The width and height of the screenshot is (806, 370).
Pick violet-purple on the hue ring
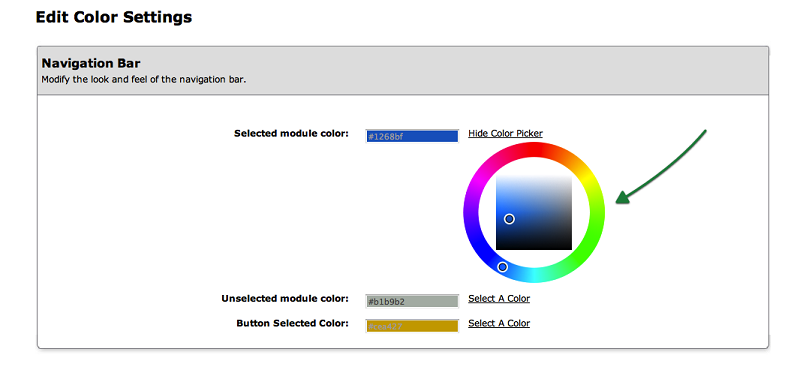pyautogui.click(x=471, y=212)
